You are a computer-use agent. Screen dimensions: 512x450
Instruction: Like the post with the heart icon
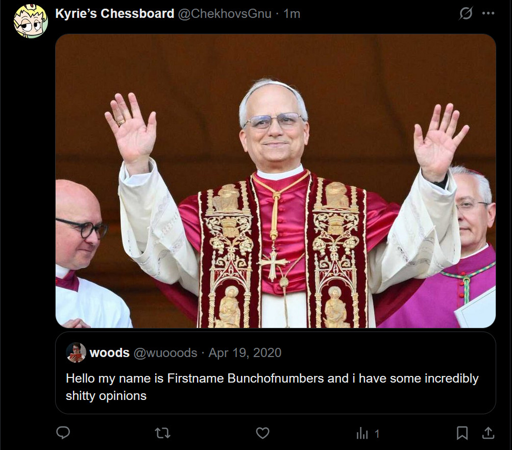263,433
